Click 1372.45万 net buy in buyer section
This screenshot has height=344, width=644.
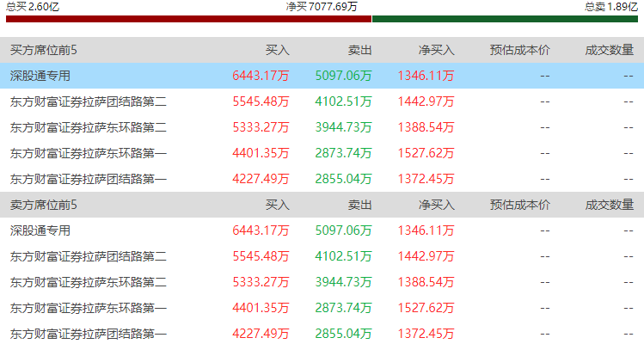click(426, 179)
